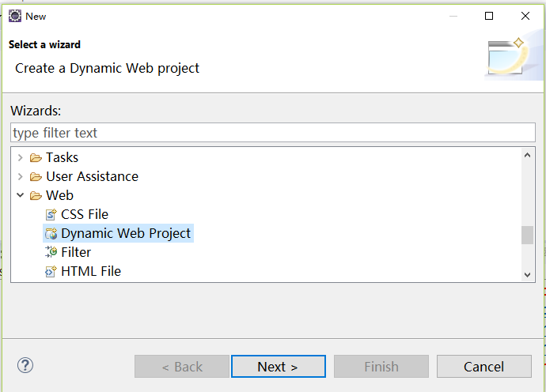Click the HTML File icon
The height and width of the screenshot is (392, 546).
(x=51, y=271)
